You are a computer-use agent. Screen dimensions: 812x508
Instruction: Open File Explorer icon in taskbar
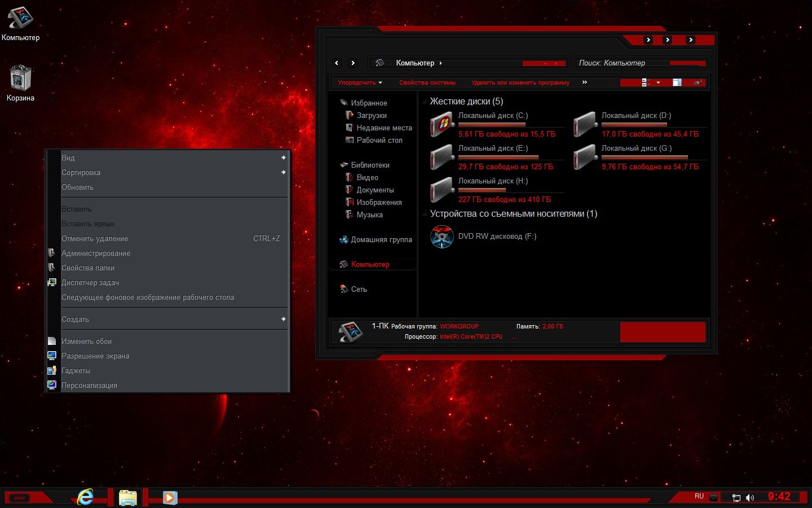[128, 497]
